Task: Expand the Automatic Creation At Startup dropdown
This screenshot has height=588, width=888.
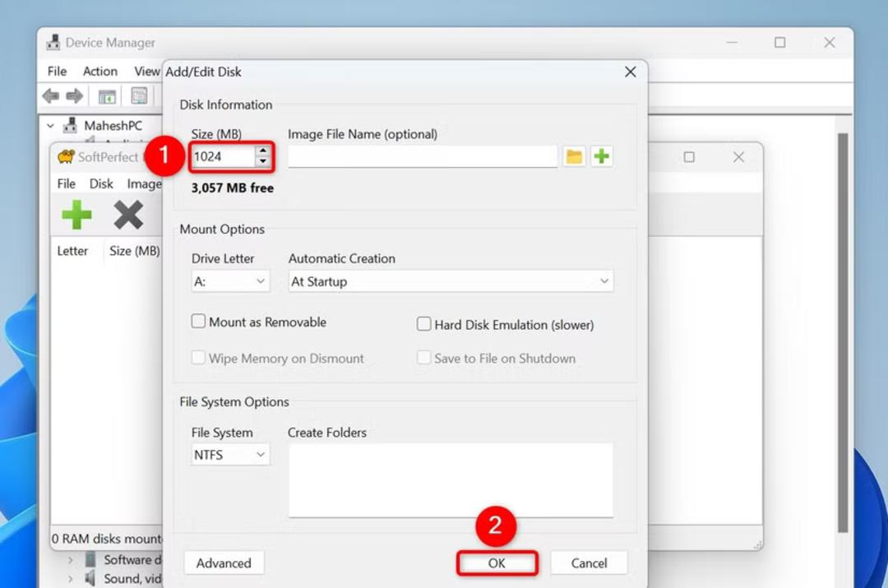Action: 451,281
